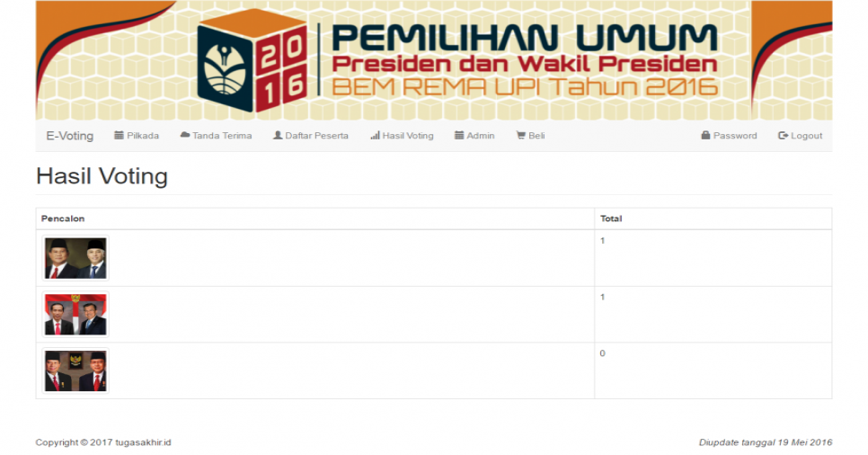Click the Copyright 2017 tugasakhir.id footer text
This screenshot has height=455, width=868.
click(103, 442)
